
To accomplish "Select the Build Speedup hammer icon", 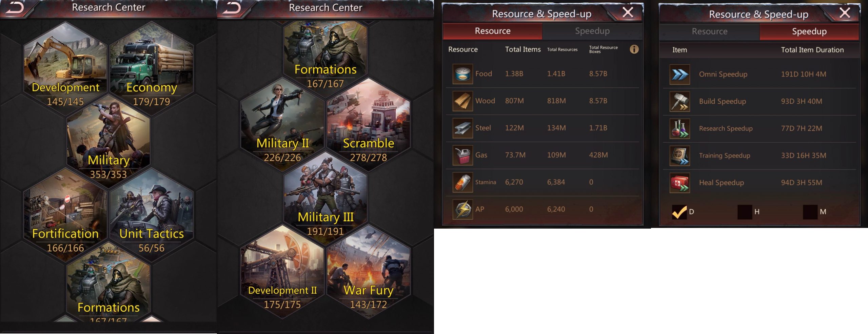I will click(x=679, y=102).
